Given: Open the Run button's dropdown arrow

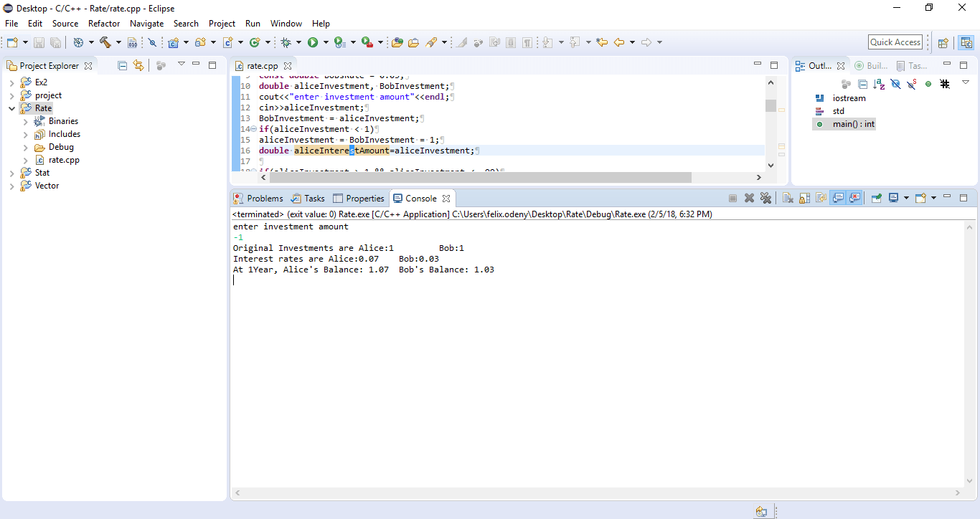Looking at the screenshot, I should (x=326, y=42).
